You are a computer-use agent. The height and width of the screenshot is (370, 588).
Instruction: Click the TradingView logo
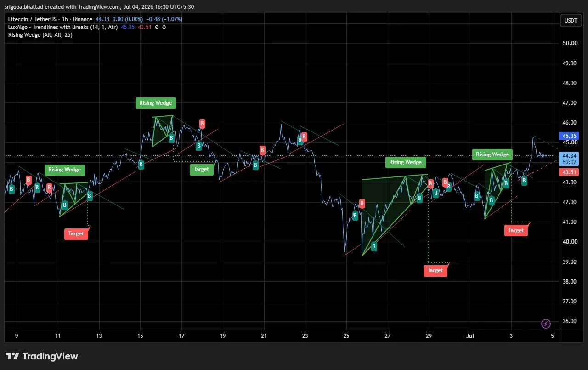42,356
